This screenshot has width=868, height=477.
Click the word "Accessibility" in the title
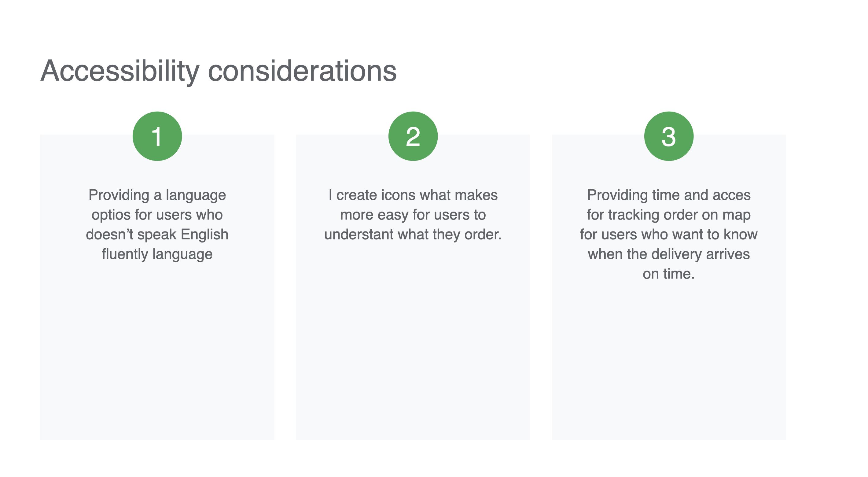click(120, 71)
